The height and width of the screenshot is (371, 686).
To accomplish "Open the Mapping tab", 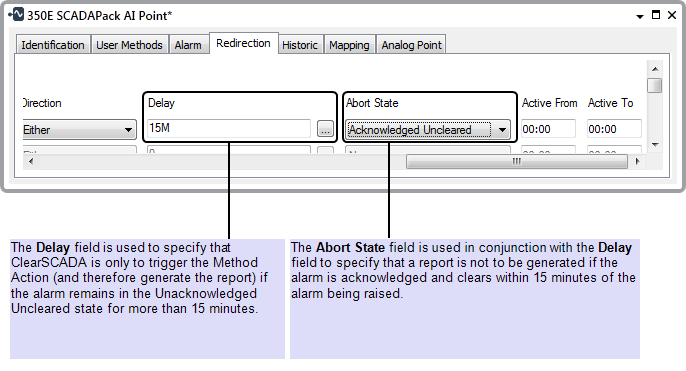I will tap(349, 45).
